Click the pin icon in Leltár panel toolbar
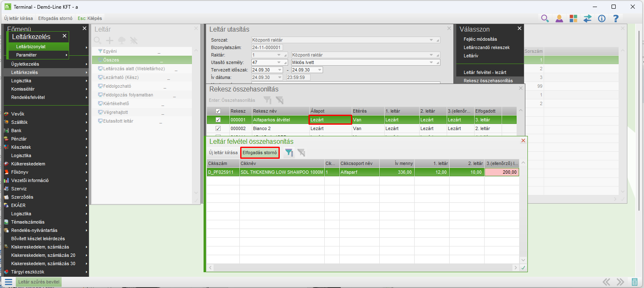Viewport: 644px width, 288px height. pos(134,40)
